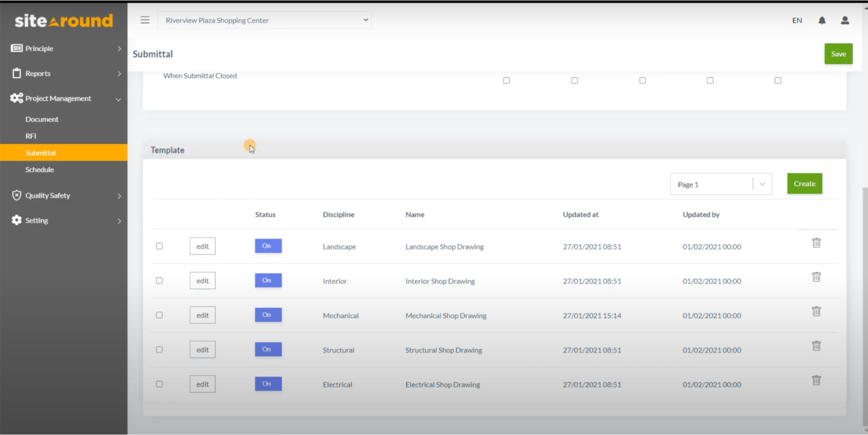Screen dimensions: 868x435
Task: Open the Quality Safety sidebar menu
Action: (64, 195)
